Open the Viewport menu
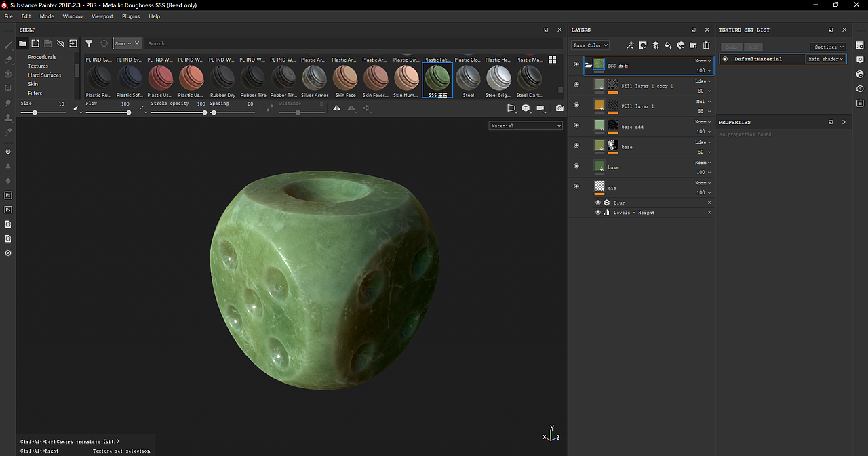The width and height of the screenshot is (868, 456). click(102, 16)
